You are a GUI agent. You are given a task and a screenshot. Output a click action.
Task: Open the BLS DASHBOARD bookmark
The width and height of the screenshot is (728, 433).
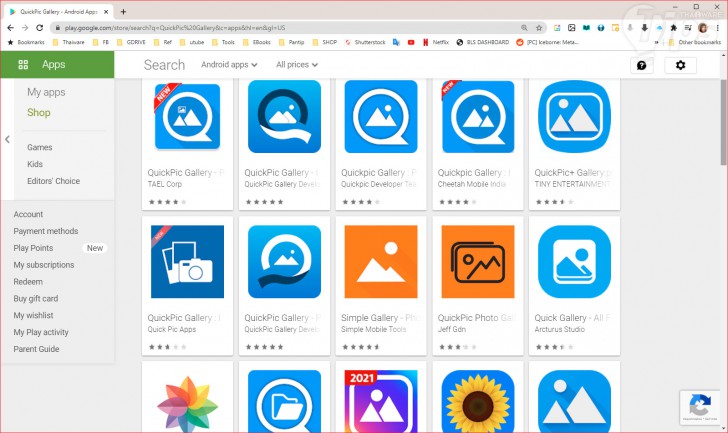483,42
